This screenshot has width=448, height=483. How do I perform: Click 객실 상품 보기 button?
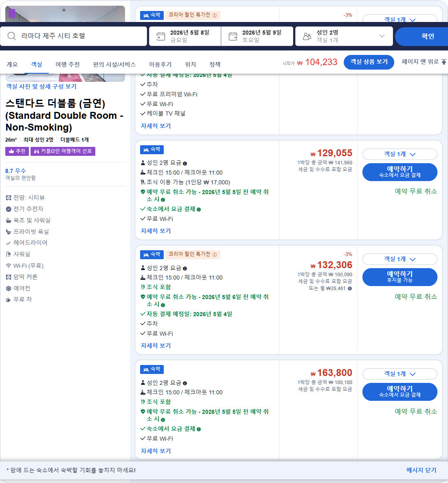click(x=369, y=62)
